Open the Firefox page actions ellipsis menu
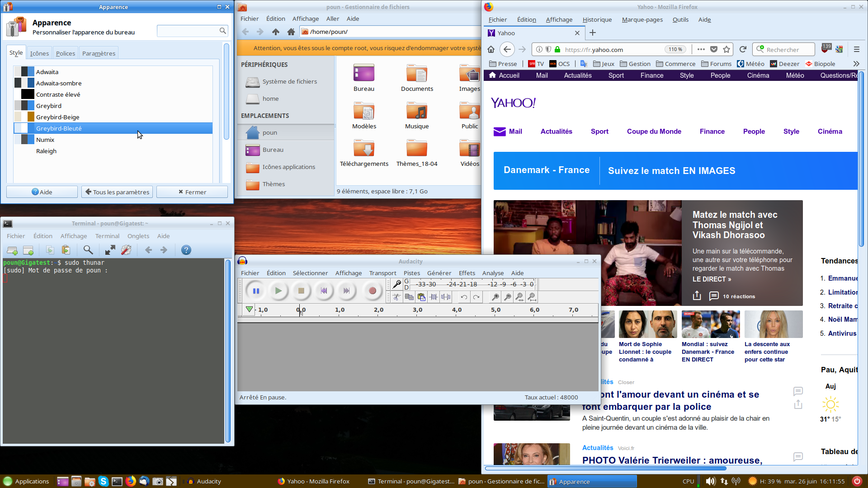 (x=701, y=49)
